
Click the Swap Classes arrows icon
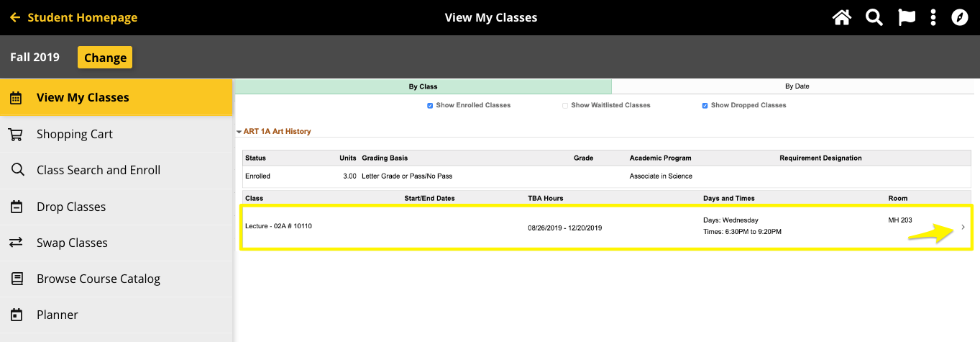[x=15, y=243]
